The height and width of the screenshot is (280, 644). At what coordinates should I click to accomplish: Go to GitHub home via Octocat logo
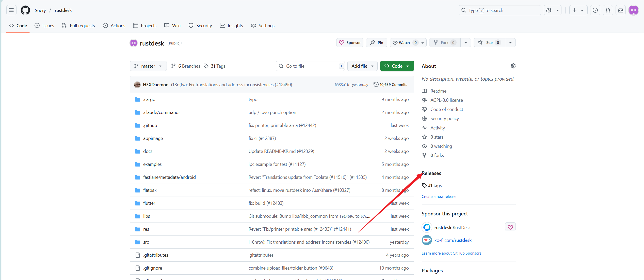[x=25, y=10]
